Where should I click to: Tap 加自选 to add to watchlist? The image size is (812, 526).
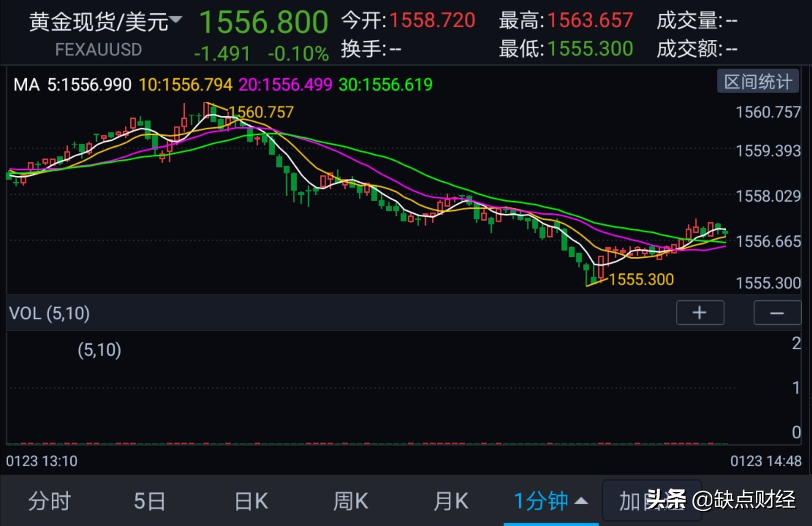[x=652, y=501]
